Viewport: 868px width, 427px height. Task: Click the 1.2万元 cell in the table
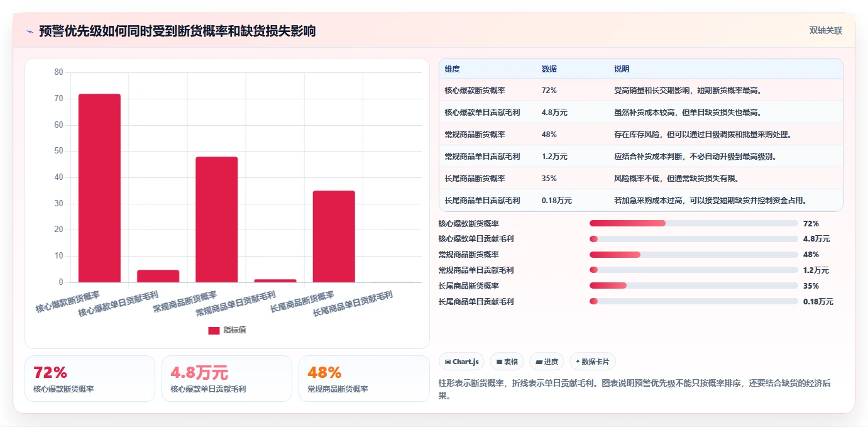[554, 157]
